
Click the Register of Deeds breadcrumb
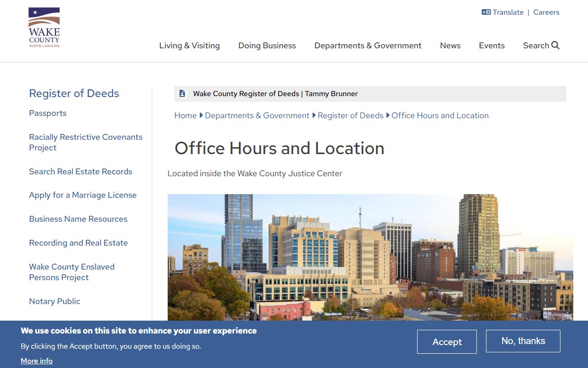coord(351,115)
